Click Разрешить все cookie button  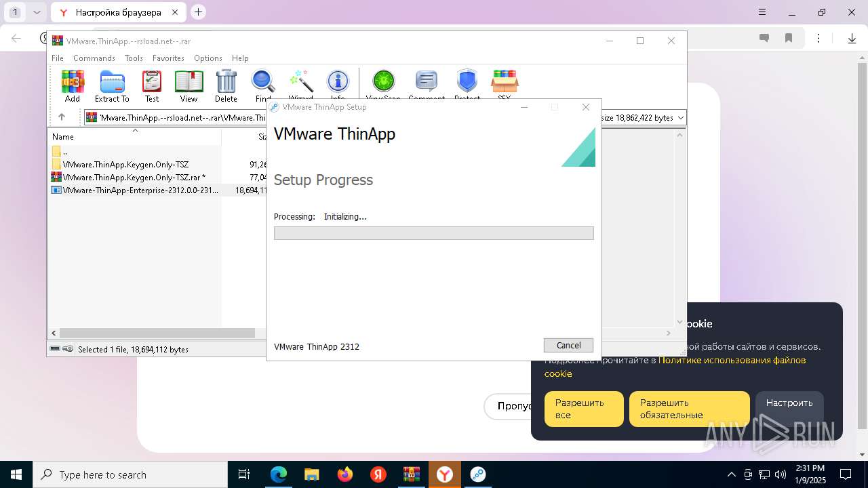pos(584,409)
